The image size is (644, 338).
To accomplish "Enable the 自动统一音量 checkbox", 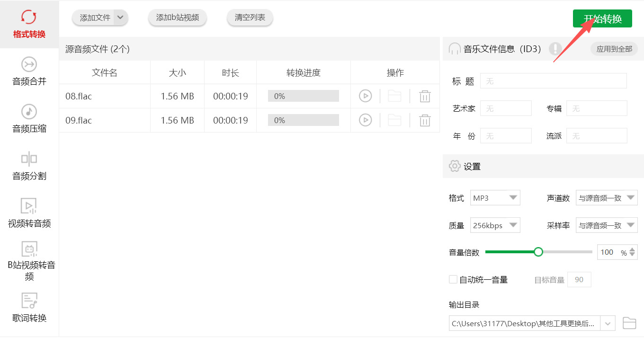I will tap(453, 279).
